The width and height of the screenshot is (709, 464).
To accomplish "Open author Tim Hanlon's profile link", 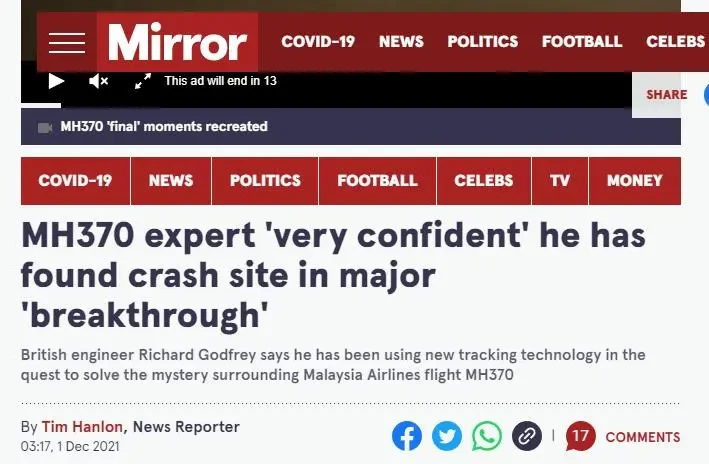I will coord(82,426).
